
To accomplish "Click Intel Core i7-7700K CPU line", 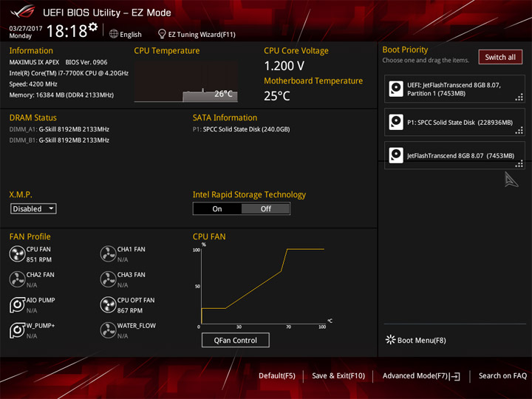I will click(x=69, y=73).
